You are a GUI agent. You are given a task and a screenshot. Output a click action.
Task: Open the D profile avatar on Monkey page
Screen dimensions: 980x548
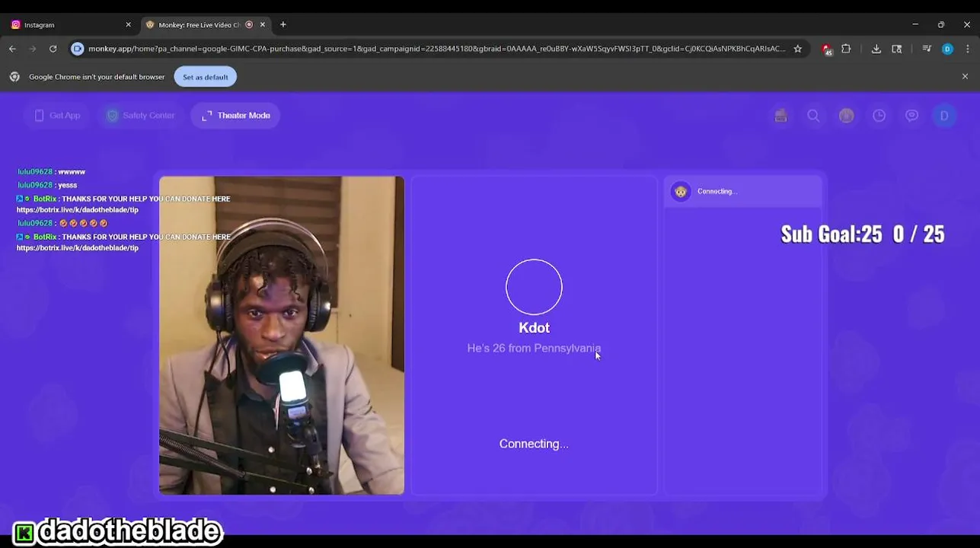point(944,116)
